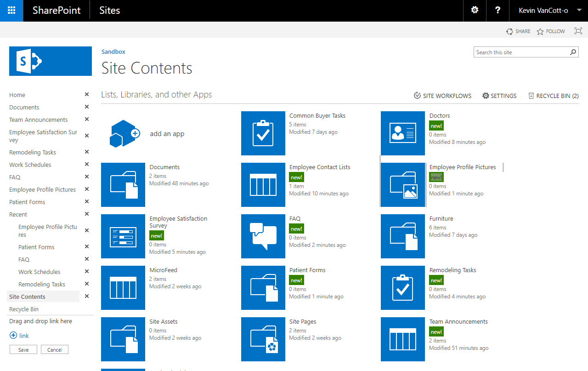The height and width of the screenshot is (371, 588).
Task: Click Sandbox breadcrumb link
Action: 113,52
